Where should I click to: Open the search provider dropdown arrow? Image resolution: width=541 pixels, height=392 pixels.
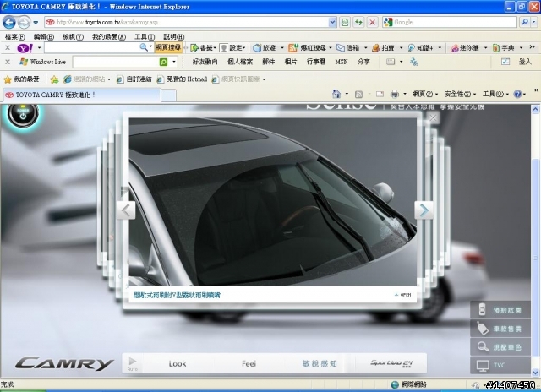pos(533,23)
